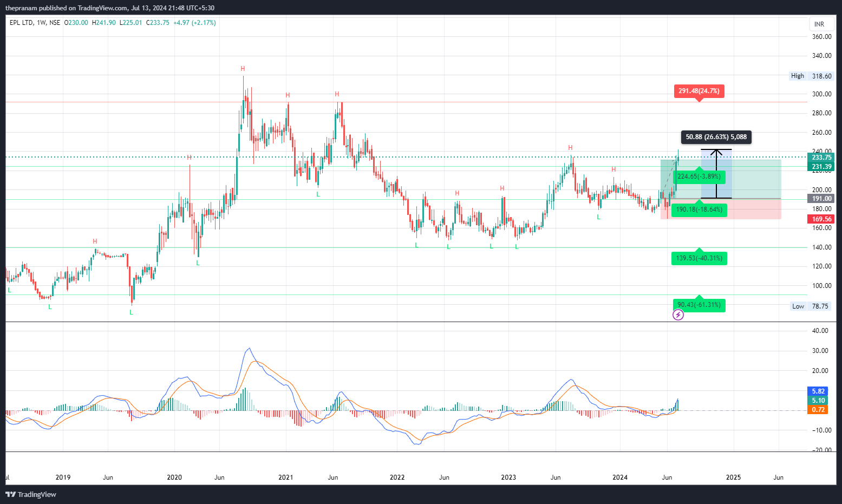
Task: Click the green 5.10 histogram value tag
Action: pos(818,401)
